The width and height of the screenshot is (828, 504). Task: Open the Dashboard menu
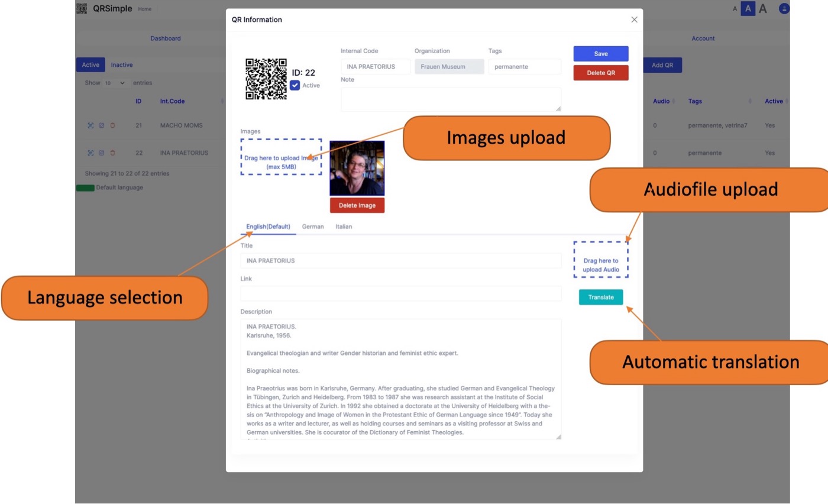point(166,38)
